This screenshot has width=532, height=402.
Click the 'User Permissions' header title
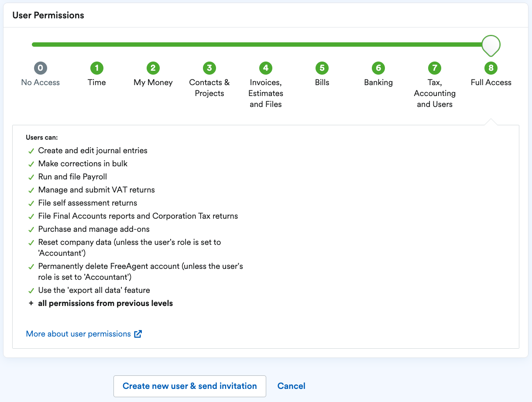tap(48, 15)
